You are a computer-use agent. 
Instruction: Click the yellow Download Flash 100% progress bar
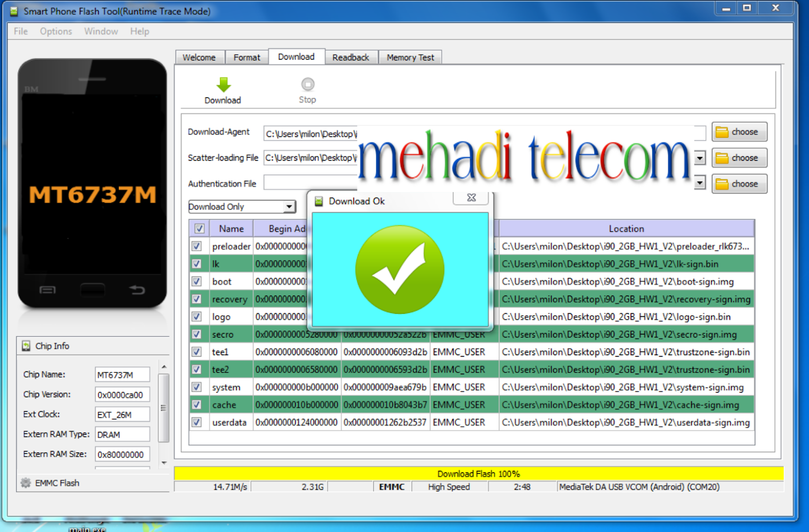478,473
